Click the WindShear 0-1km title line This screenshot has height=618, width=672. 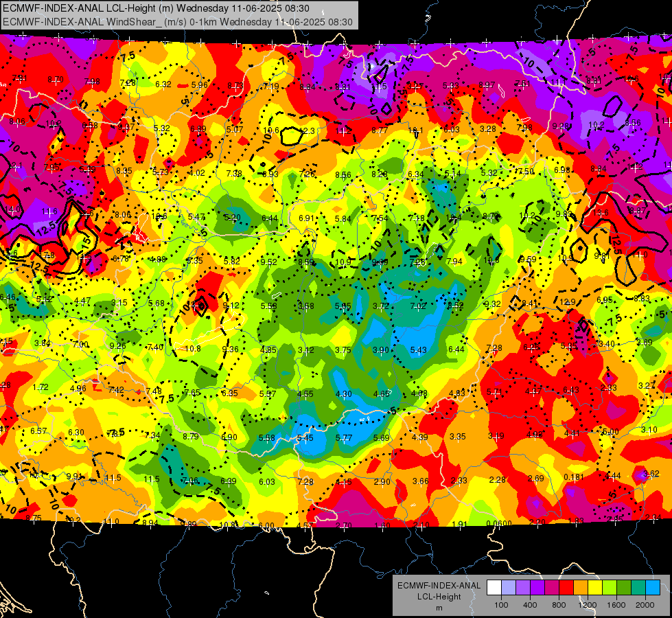coord(177,22)
